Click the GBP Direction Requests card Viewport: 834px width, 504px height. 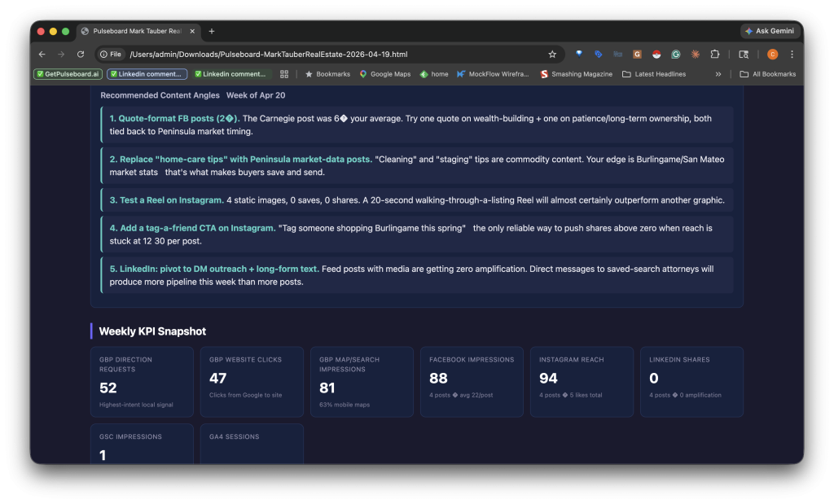(x=142, y=382)
